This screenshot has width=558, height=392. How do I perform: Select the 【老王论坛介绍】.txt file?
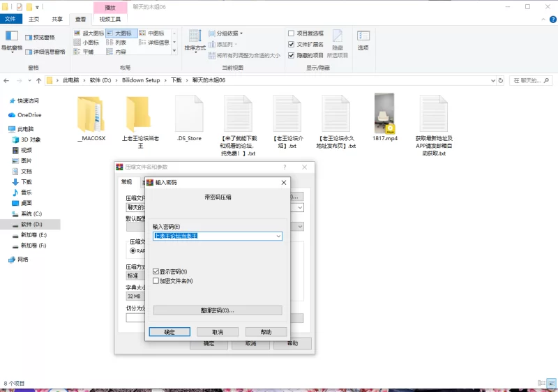coord(287,121)
